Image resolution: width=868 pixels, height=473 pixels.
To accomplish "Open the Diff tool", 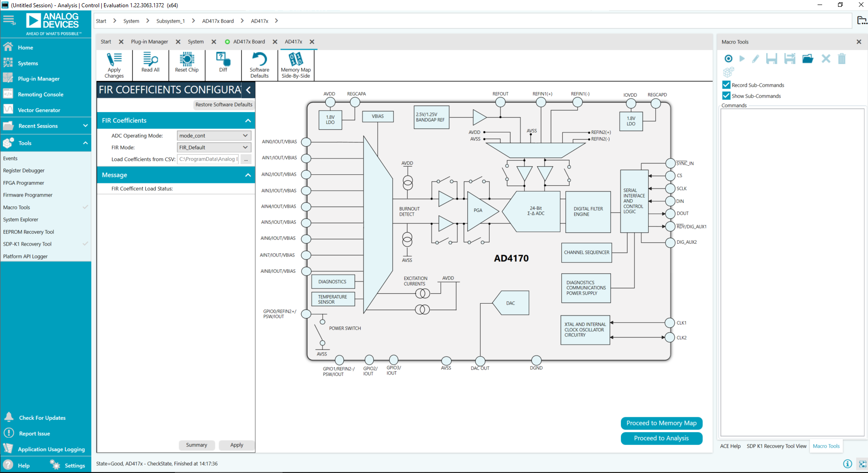I will pyautogui.click(x=223, y=65).
